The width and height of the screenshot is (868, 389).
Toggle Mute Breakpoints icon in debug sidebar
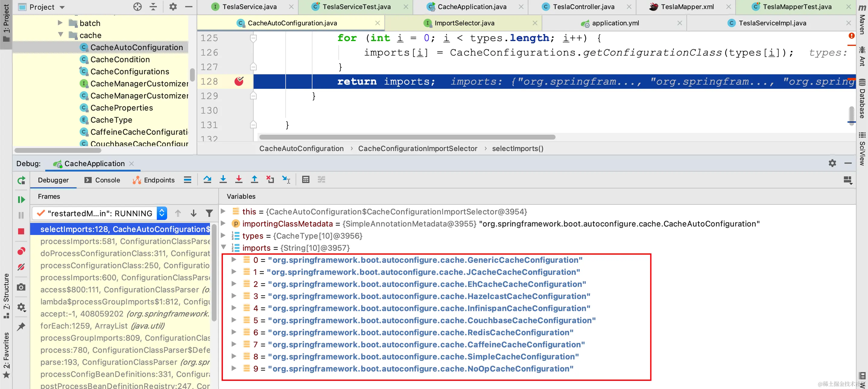tap(21, 267)
